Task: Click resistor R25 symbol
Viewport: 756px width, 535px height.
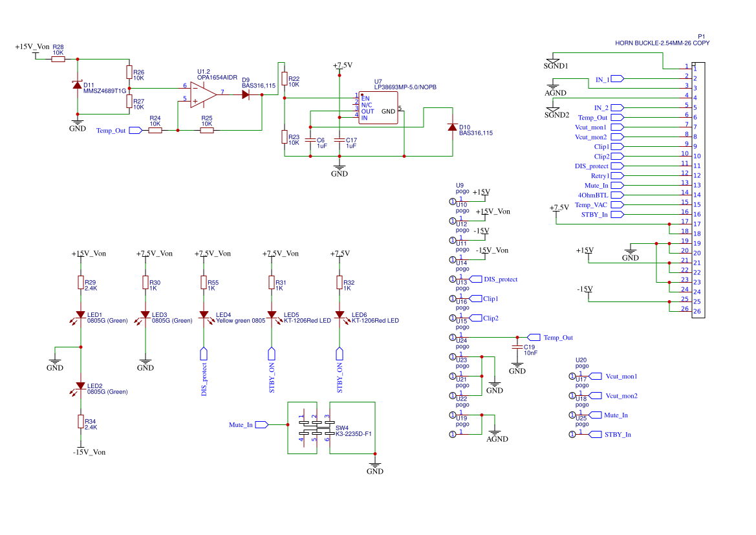Action: 207,130
